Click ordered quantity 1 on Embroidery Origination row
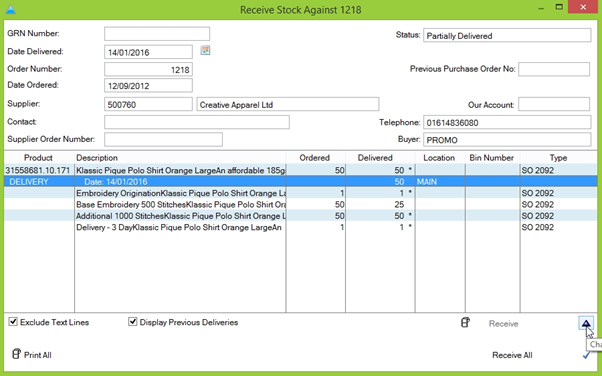 (x=342, y=193)
